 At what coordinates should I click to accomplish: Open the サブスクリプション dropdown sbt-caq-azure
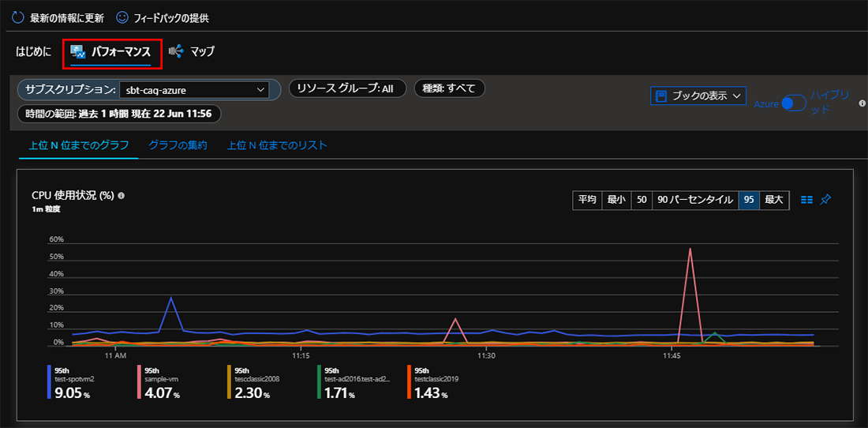(x=193, y=90)
